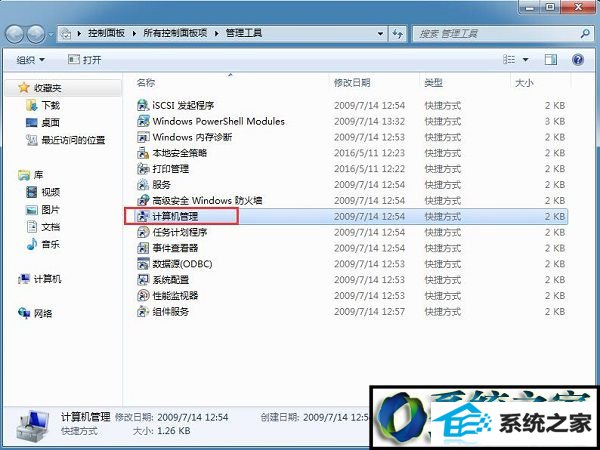The width and height of the screenshot is (600, 450).
Task: Click the 数据源(ODBC) icon
Action: pos(143,264)
